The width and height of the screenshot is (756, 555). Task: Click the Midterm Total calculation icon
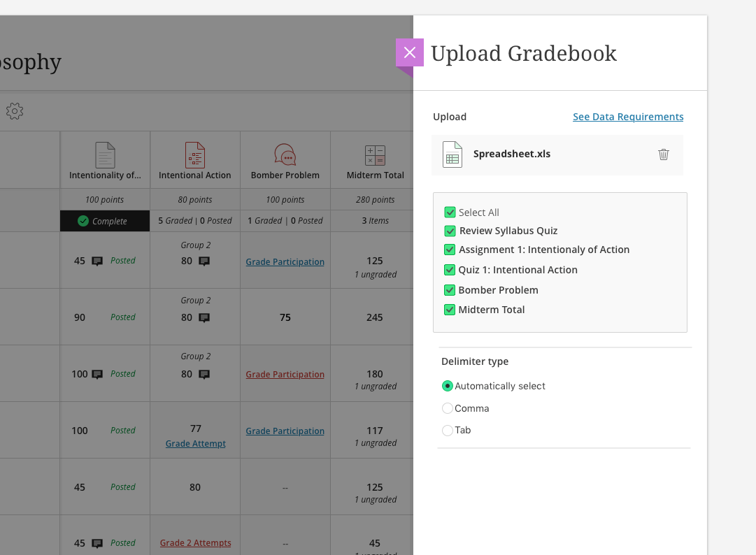point(375,155)
